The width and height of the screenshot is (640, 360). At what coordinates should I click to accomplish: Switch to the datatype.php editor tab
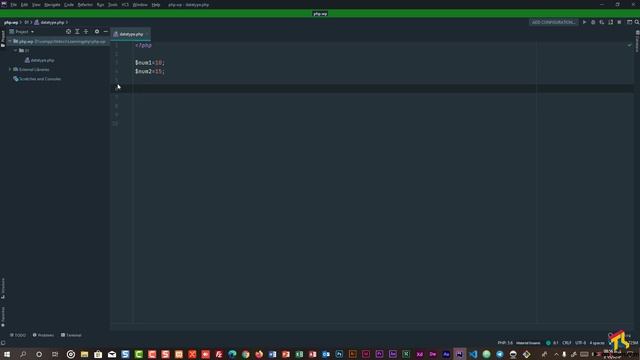131,34
